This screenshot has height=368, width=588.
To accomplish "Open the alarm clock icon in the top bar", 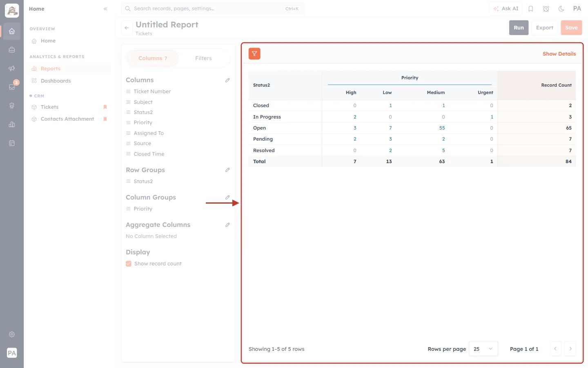I will tap(546, 9).
